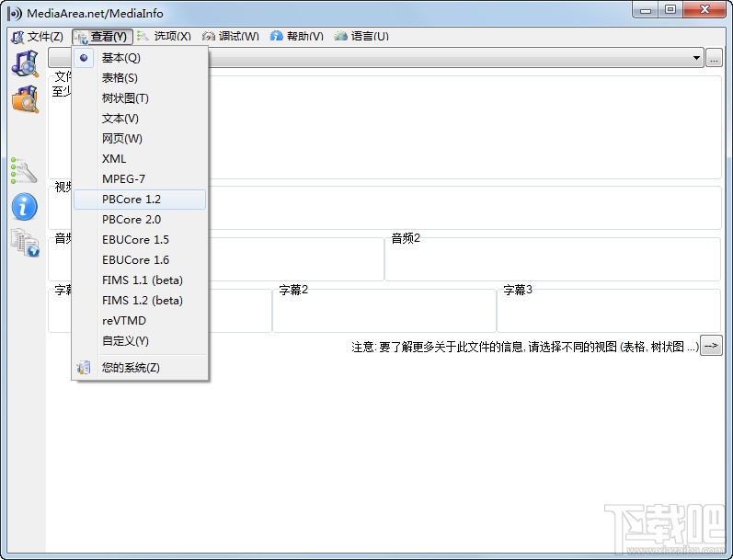The image size is (733, 560).
Task: Select PBCore 1.2 view
Action: [x=139, y=200]
